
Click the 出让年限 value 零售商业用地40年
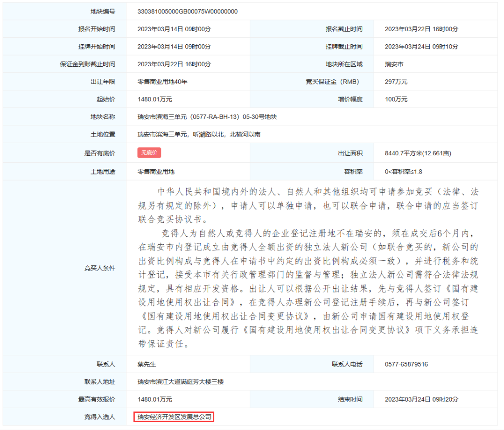coord(162,82)
